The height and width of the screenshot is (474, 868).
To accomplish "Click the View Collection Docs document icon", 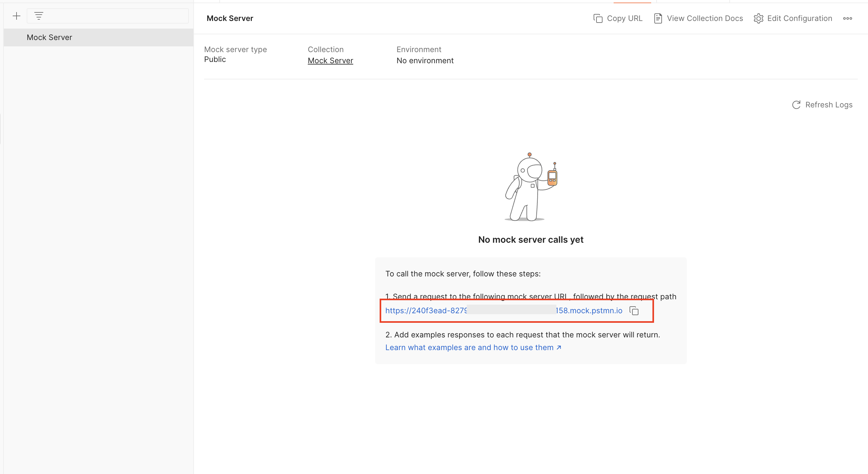I will (658, 18).
